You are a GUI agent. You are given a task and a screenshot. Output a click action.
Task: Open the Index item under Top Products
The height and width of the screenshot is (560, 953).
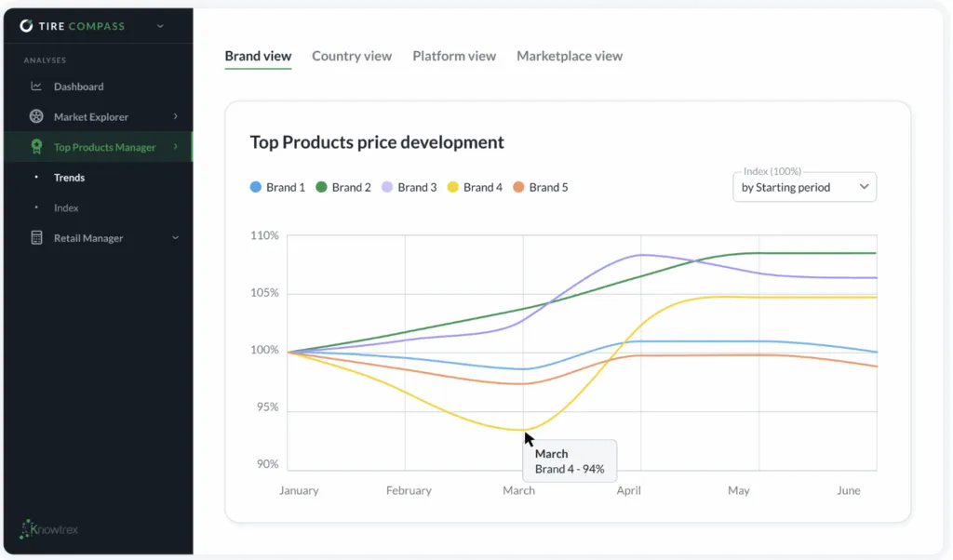tap(66, 208)
